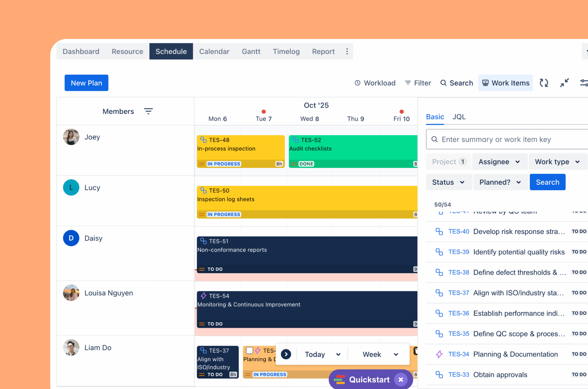This screenshot has height=389, width=588.
Task: Switch to the JQL tab
Action: (459, 117)
